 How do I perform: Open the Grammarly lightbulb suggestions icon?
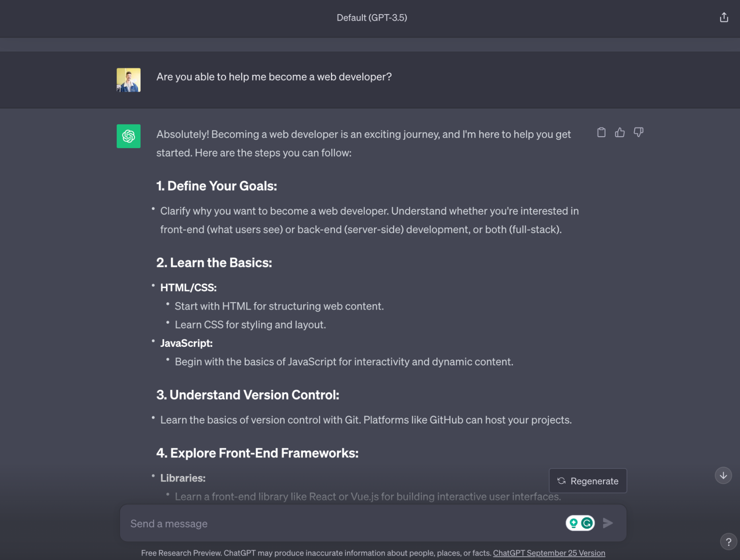pyautogui.click(x=573, y=523)
